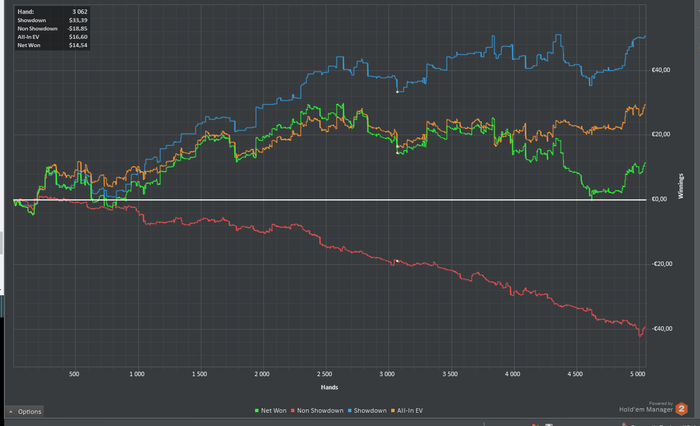Image resolution: width=700 pixels, height=426 pixels.
Task: Click the 2 000 x-axis label
Action: [x=262, y=374]
